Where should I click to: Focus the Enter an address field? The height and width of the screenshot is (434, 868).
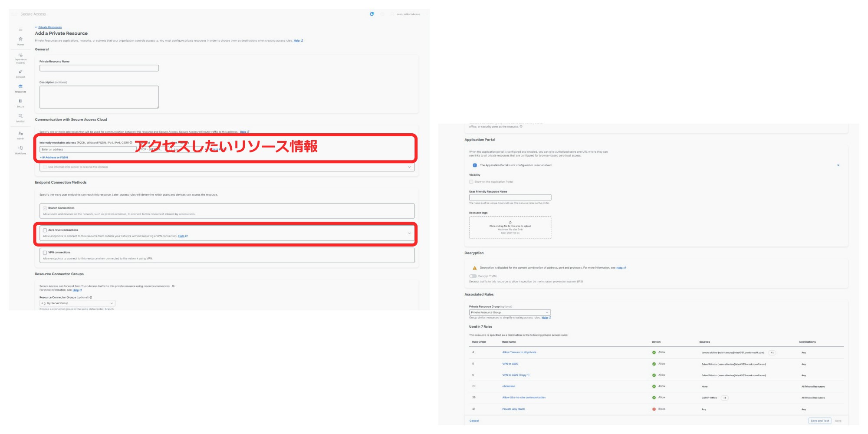click(88, 149)
